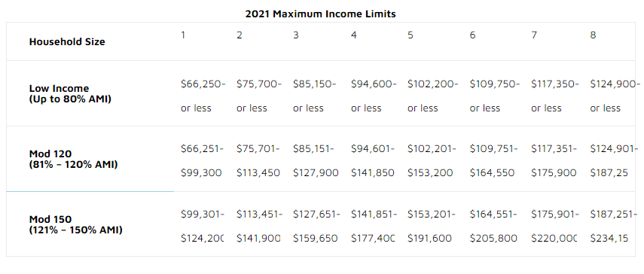Select the $175,900 Mod 120 value
The image size is (644, 274).
pos(554,173)
